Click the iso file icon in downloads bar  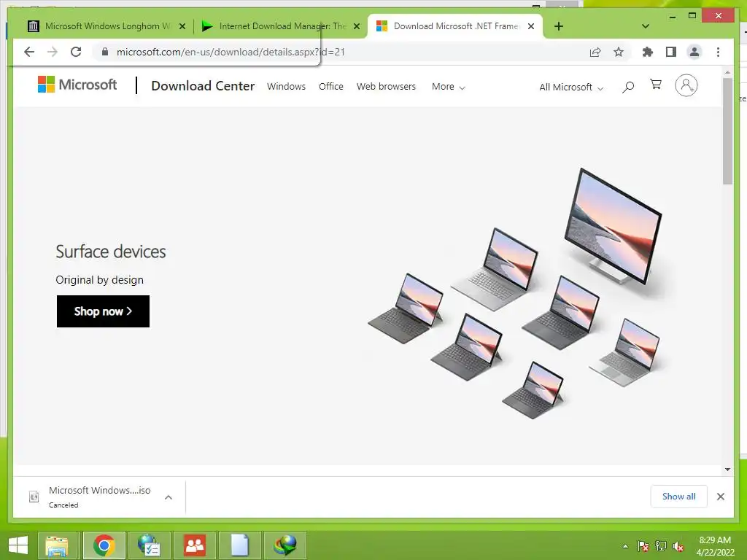(34, 497)
